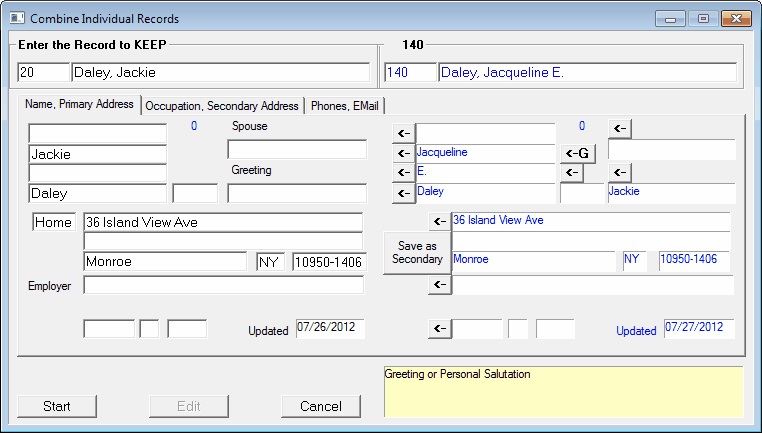Click left 36 Island View Ave field
Screen dimensions: 762x433
coord(223,222)
